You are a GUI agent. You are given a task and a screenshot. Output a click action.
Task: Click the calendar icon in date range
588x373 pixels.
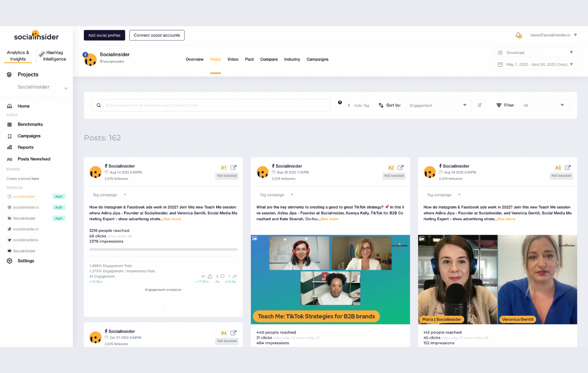pyautogui.click(x=500, y=64)
